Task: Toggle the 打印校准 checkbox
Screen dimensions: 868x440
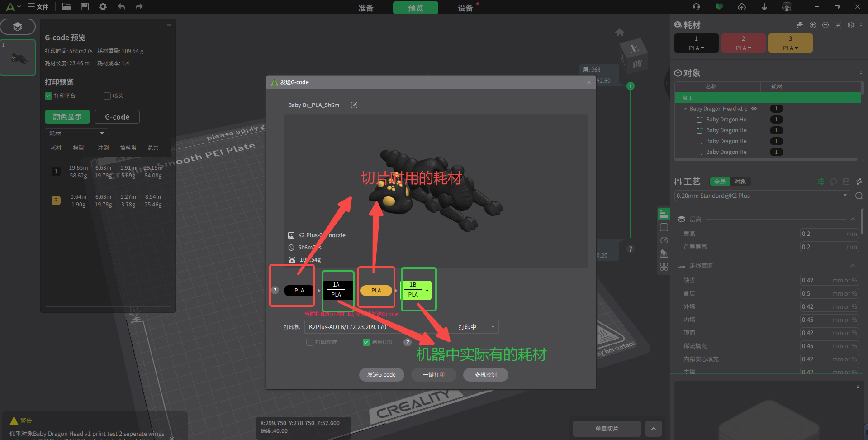Action: point(310,342)
